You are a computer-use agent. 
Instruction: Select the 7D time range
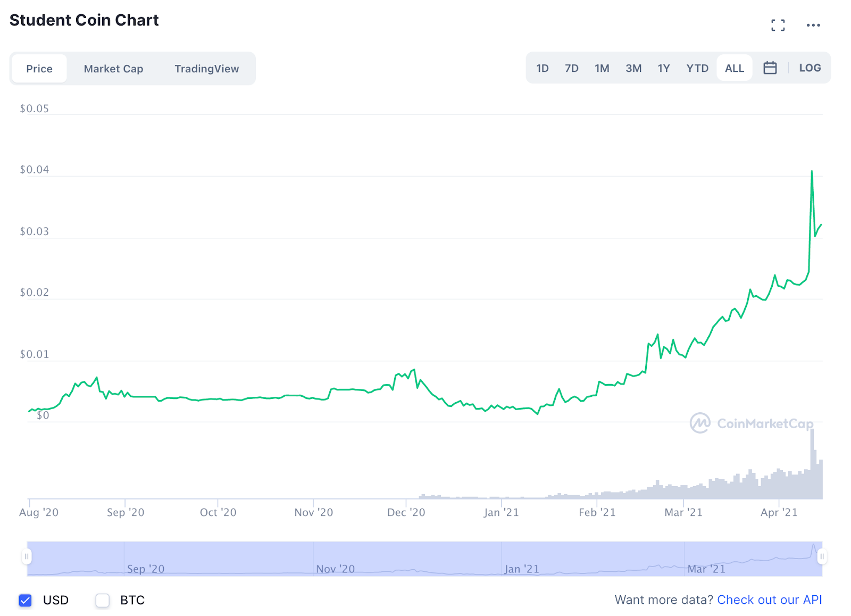point(572,68)
